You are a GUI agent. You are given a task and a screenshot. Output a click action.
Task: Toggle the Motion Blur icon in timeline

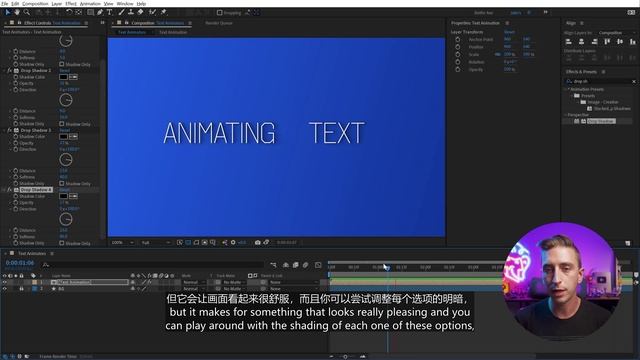[x=305, y=265]
